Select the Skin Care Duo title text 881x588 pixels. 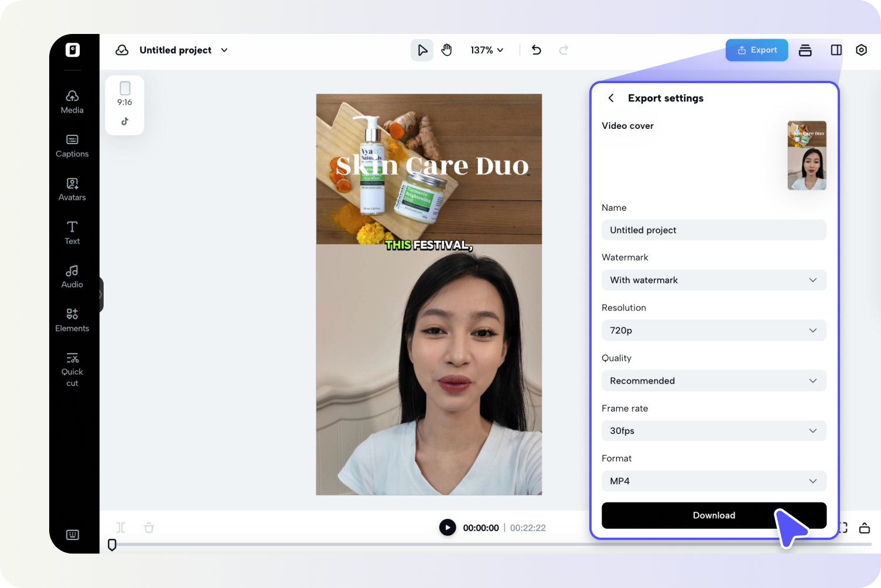[x=432, y=166]
